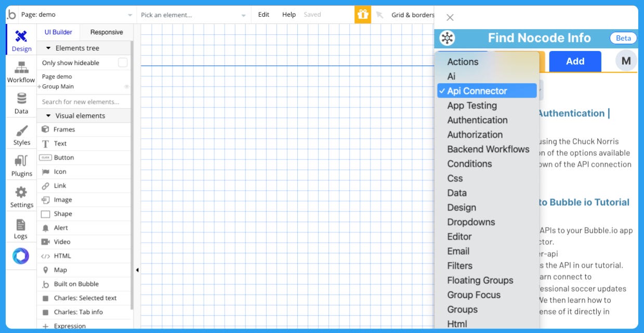Click the Bubble logo icon
Image resolution: width=644 pixels, height=333 pixels.
point(11,15)
